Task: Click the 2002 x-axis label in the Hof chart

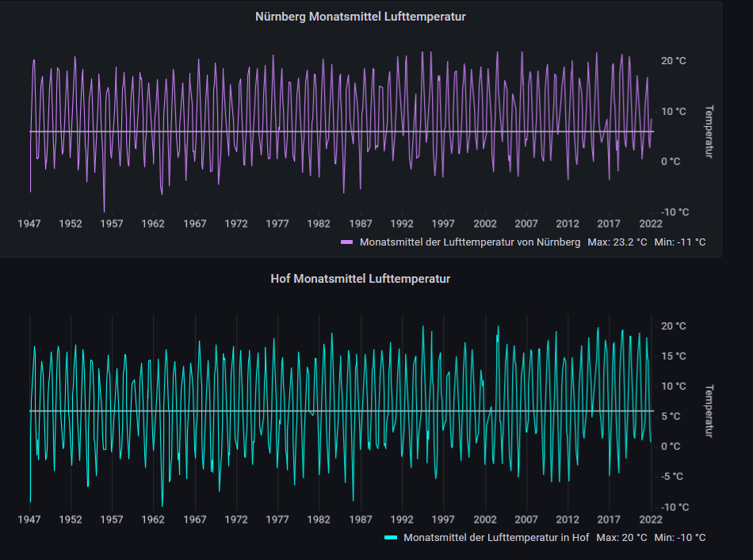Action: point(485,520)
